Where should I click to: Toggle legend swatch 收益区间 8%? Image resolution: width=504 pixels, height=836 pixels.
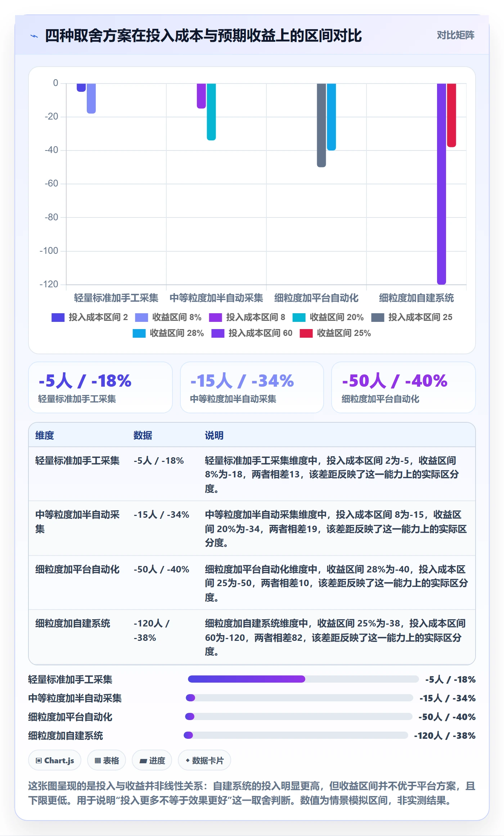[x=141, y=317]
